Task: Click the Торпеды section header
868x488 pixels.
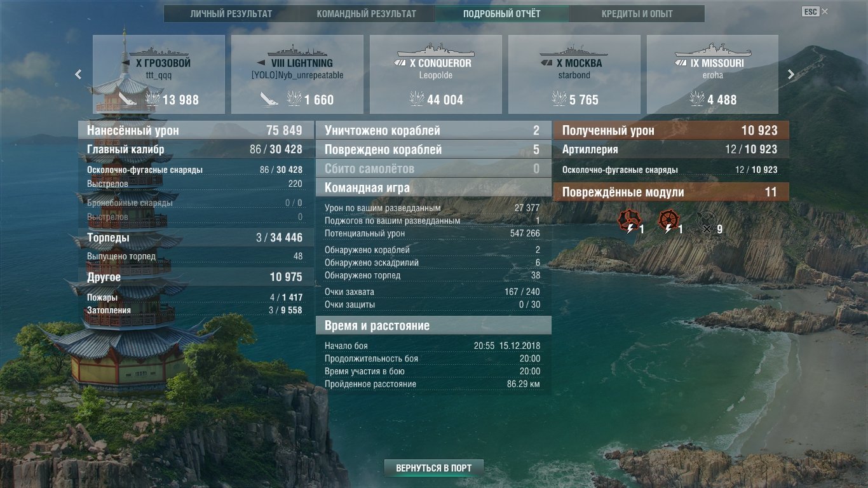Action: pyautogui.click(x=196, y=238)
